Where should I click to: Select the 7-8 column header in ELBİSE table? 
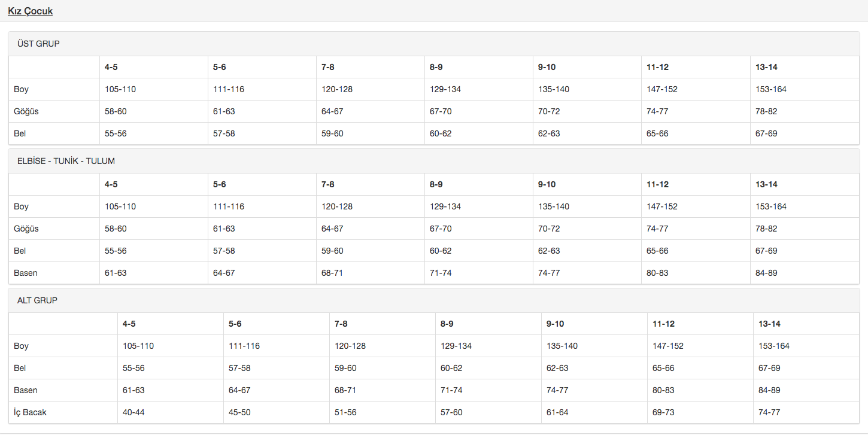pyautogui.click(x=328, y=184)
